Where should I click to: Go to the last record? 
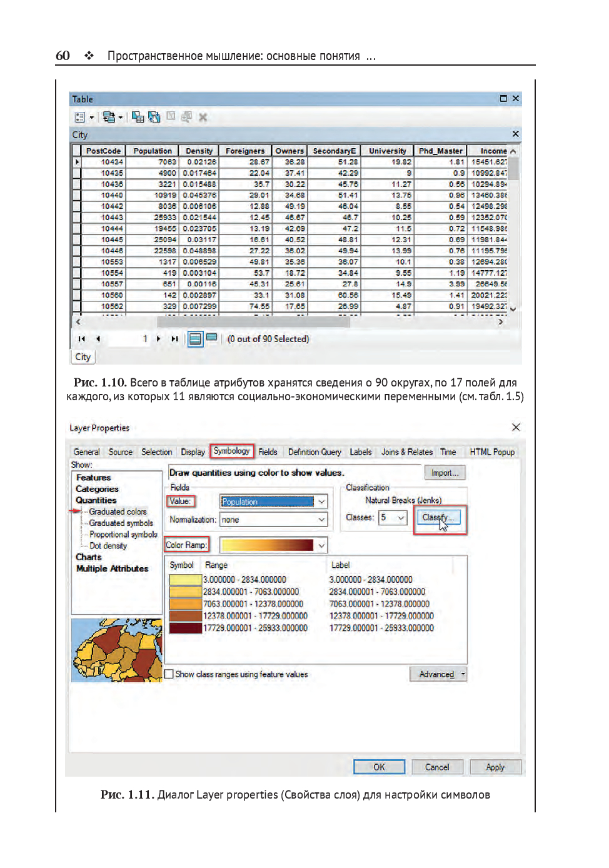175,339
